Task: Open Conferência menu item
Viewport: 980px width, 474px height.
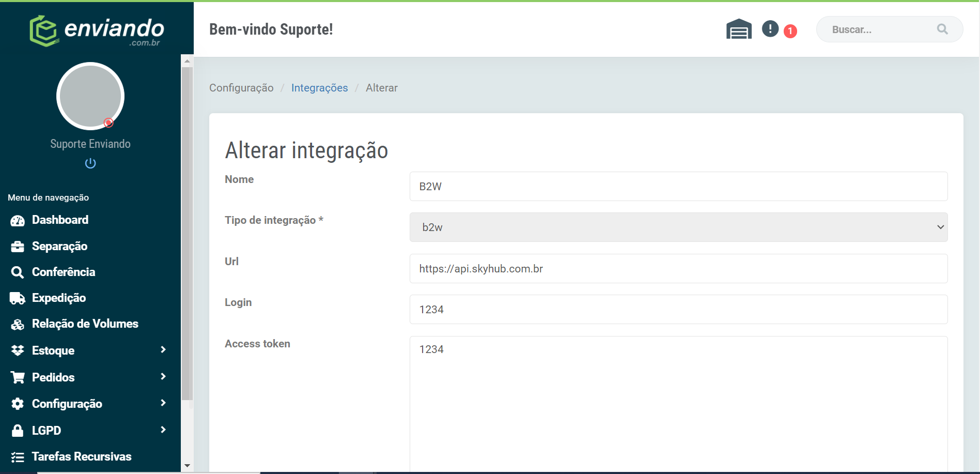Action: (x=64, y=272)
